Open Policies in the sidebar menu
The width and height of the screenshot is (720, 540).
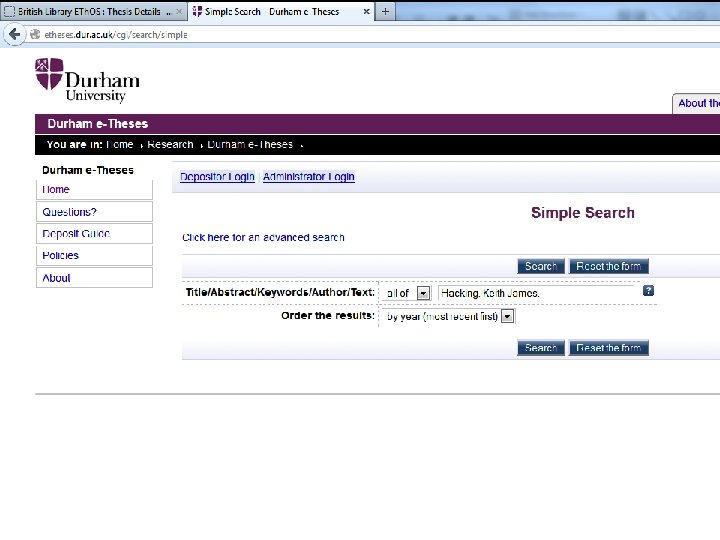pyautogui.click(x=94, y=255)
